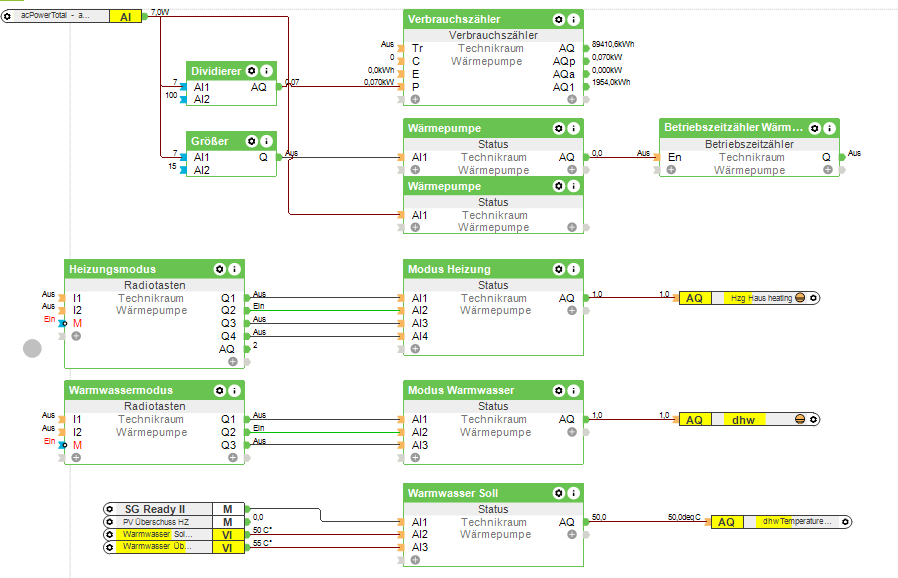The image size is (898, 578).
Task: Open gear settings of Warmwasser Soll block
Action: pyautogui.click(x=558, y=493)
